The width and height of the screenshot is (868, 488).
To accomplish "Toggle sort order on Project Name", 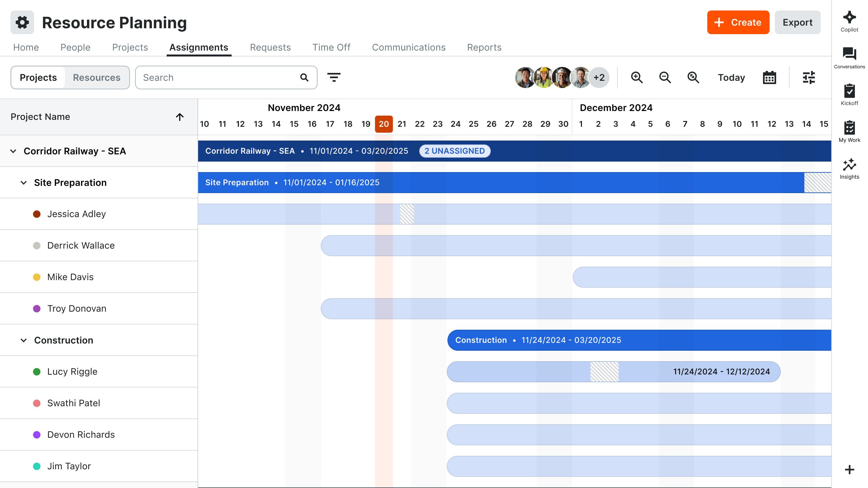I will click(x=180, y=117).
